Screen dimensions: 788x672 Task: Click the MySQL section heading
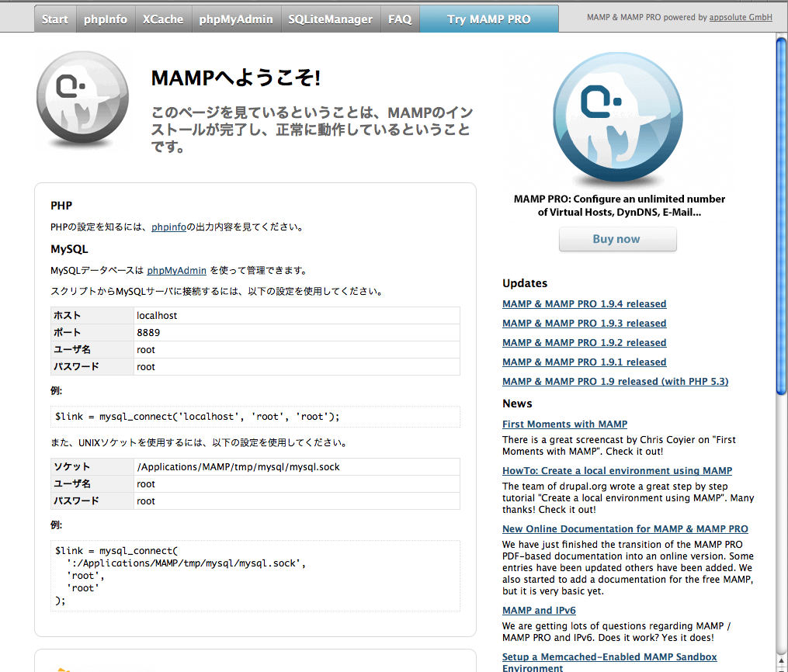[x=69, y=249]
